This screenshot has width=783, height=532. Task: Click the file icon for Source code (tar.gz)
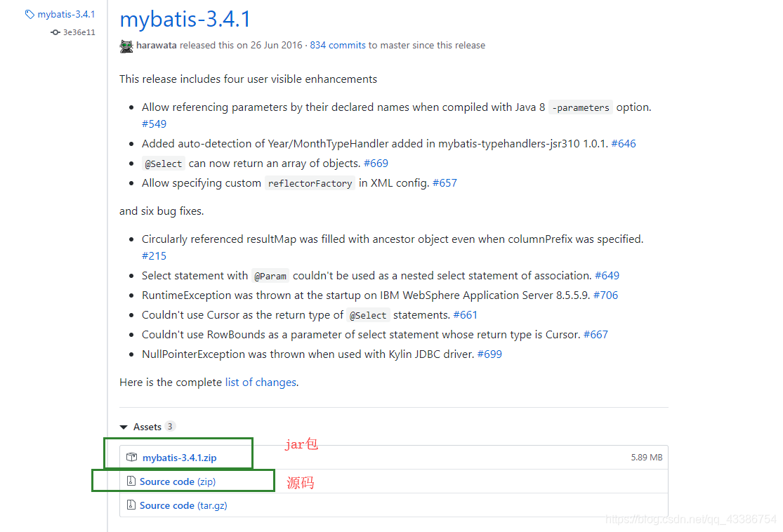pos(131,505)
